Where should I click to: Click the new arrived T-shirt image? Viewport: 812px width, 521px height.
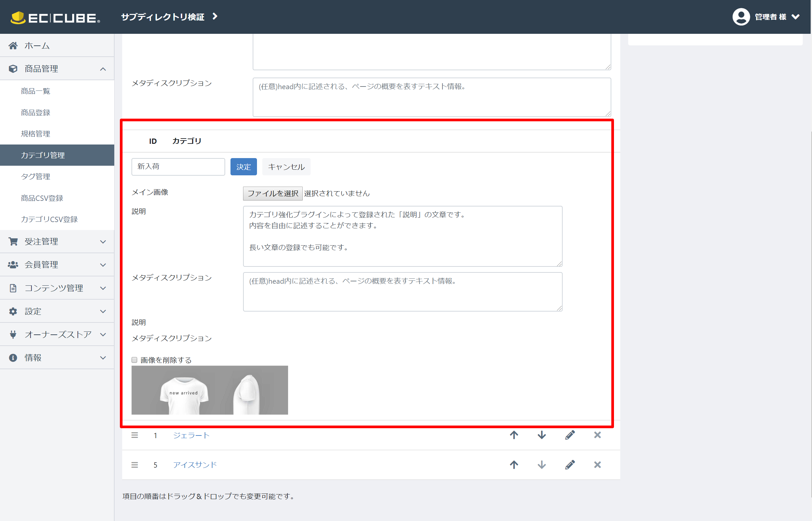[210, 390]
